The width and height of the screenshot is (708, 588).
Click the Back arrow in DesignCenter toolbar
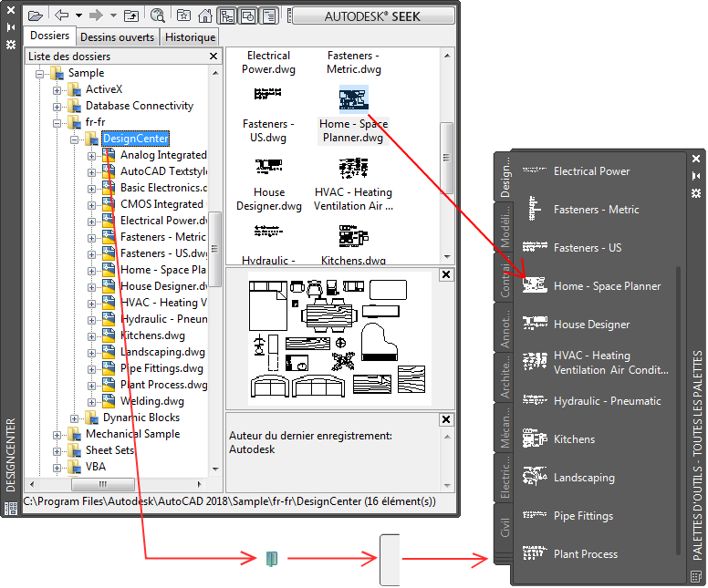(61, 15)
